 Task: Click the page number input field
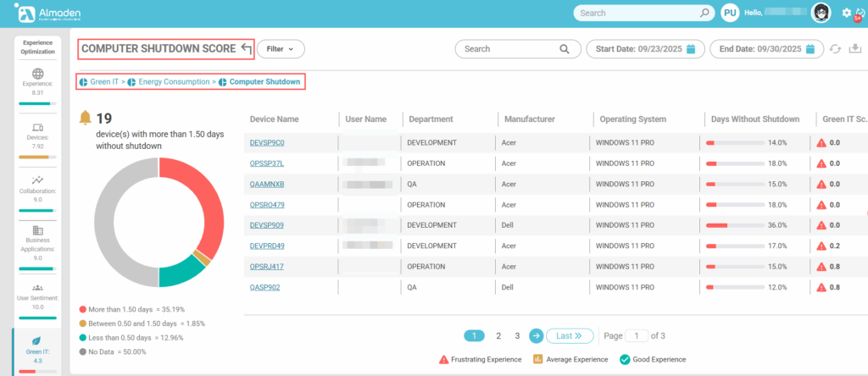[x=636, y=336]
